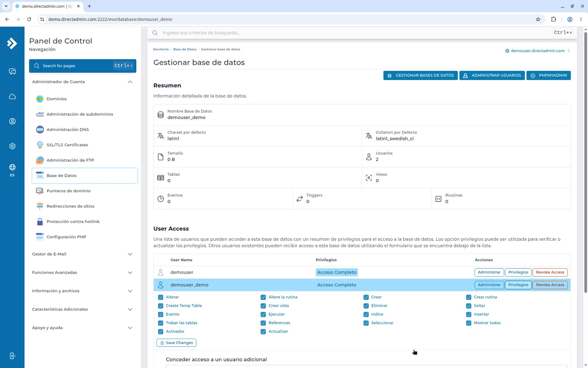Click the cloud icon in left rail
588x368 pixels.
click(x=12, y=97)
